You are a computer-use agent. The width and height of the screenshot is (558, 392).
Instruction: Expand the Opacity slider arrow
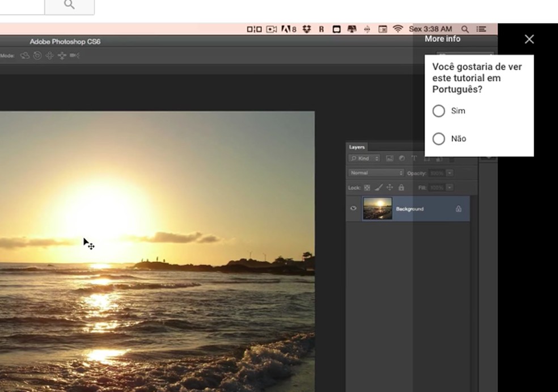pyautogui.click(x=450, y=172)
